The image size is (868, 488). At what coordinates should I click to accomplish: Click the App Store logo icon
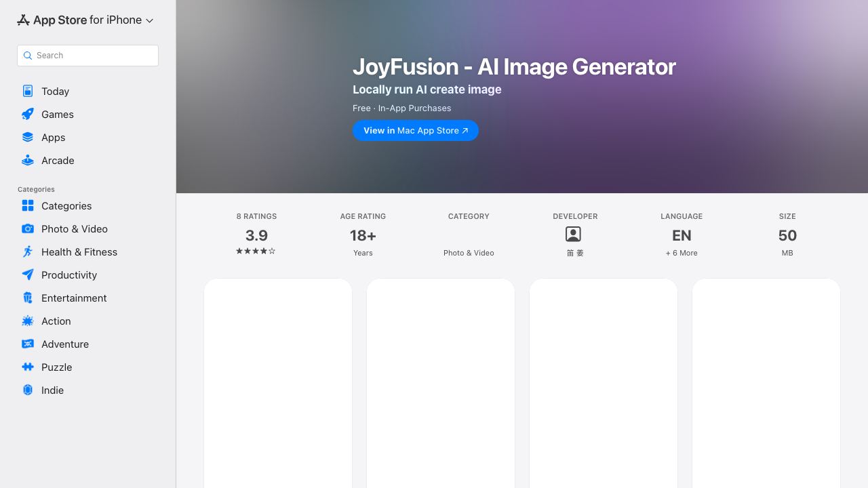23,20
